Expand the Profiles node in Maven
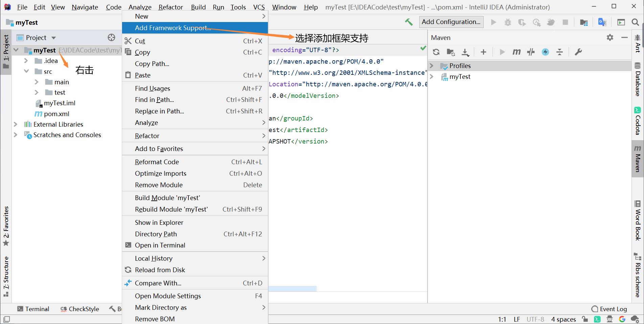Image resolution: width=644 pixels, height=324 pixels. pos(432,66)
